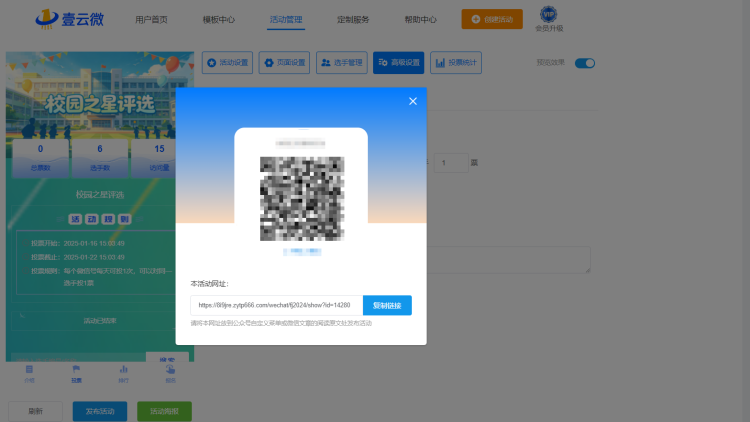Open 模板中心 in the top navigation
750x422 pixels.
point(219,20)
